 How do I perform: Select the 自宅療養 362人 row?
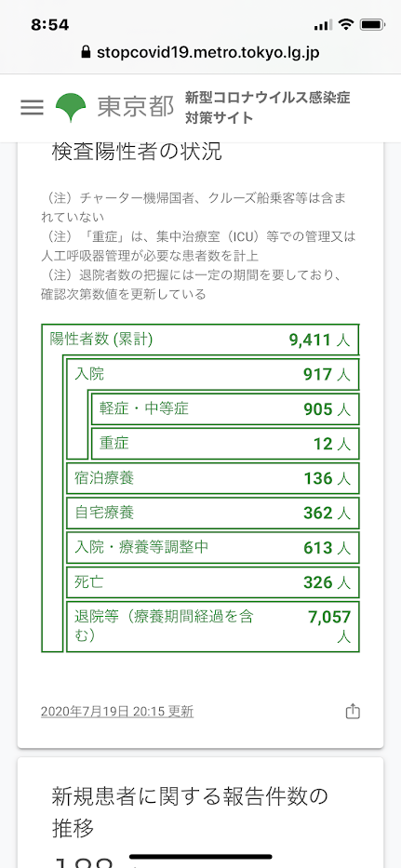[213, 513]
